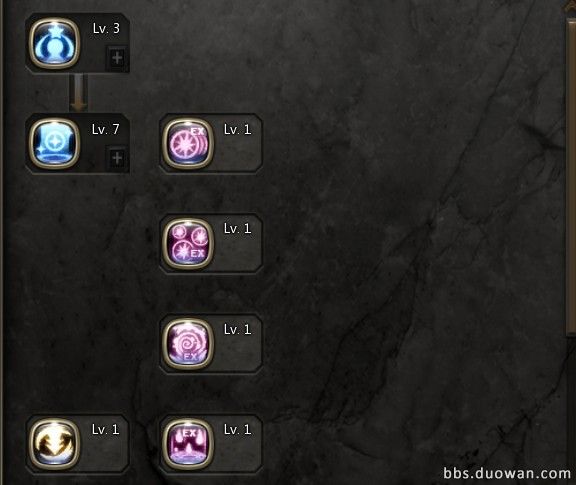Click the pink EX spiral vortex skill icon
The height and width of the screenshot is (485, 576).
tap(188, 344)
